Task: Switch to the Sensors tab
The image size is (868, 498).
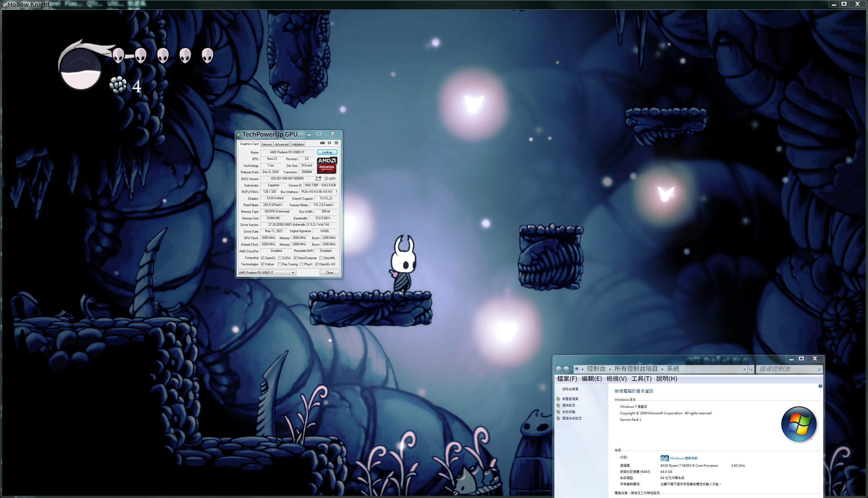Action: click(266, 144)
